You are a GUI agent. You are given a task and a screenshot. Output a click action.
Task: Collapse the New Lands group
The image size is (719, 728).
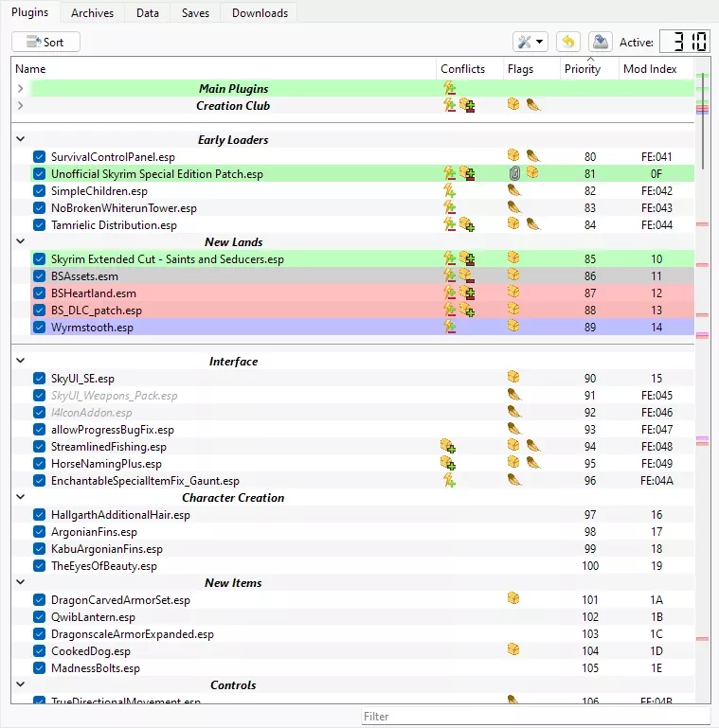point(21,241)
